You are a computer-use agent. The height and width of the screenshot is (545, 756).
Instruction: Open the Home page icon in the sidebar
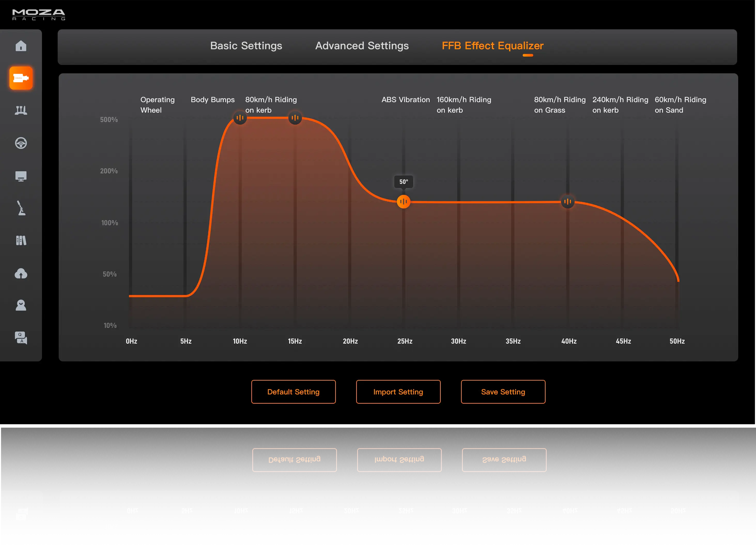[x=21, y=46]
